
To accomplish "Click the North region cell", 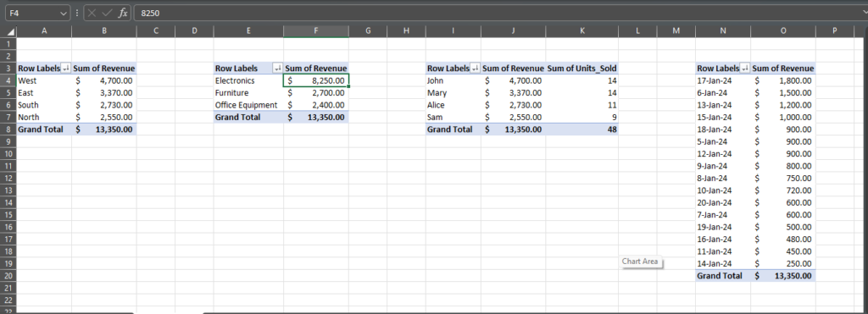I will pos(44,117).
